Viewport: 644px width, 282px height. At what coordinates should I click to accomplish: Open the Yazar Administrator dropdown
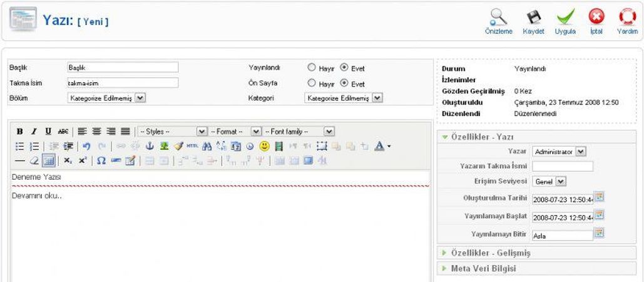coord(559,152)
